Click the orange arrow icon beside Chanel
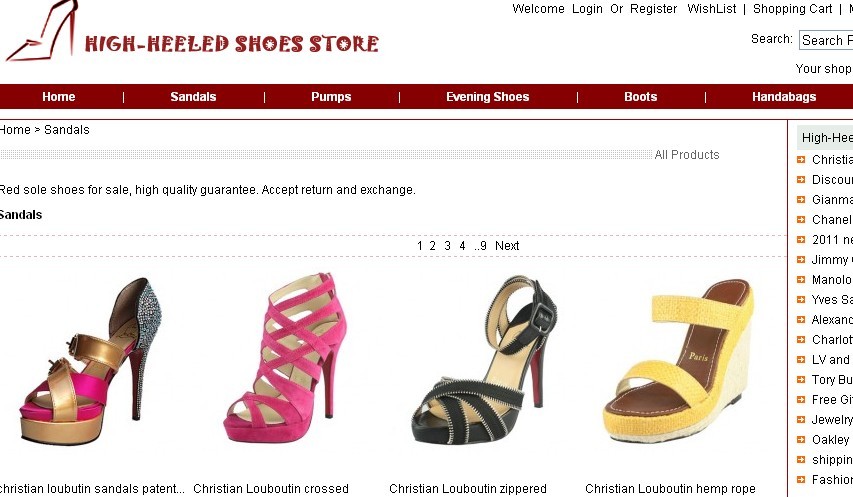853x497 pixels. click(801, 220)
